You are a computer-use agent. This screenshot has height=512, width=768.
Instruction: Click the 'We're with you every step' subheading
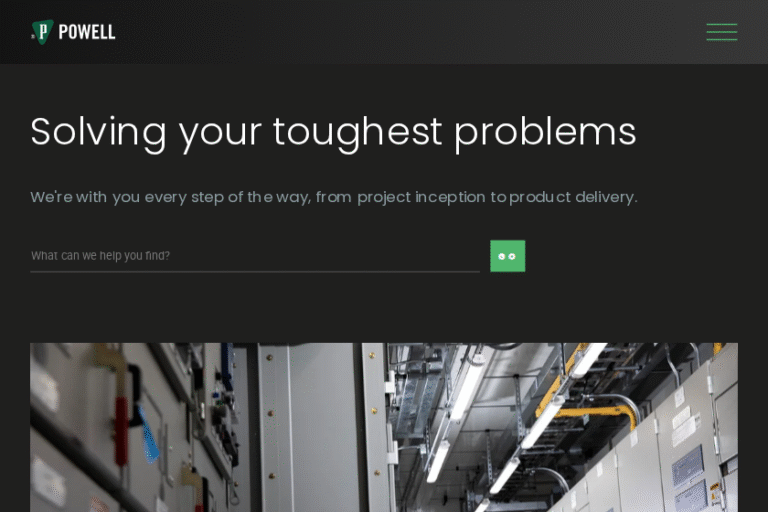click(334, 197)
